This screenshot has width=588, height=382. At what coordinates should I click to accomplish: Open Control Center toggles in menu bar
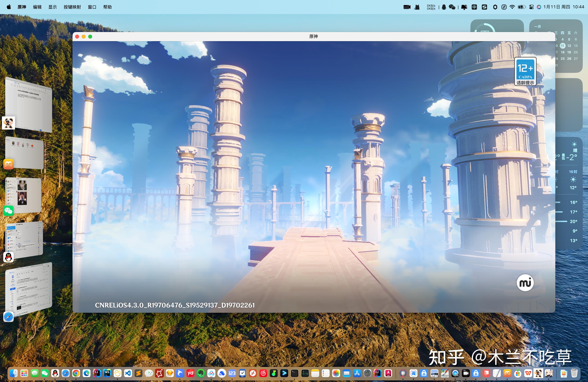tap(531, 7)
